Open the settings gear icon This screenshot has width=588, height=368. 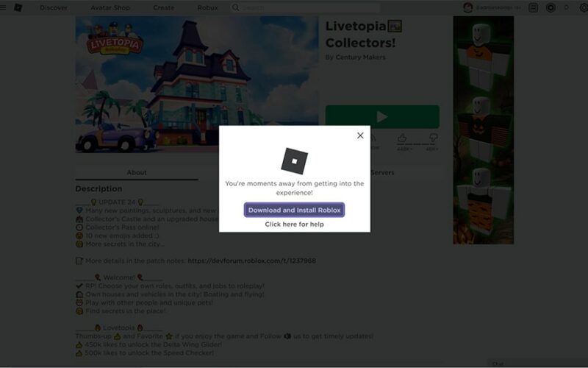(584, 7)
